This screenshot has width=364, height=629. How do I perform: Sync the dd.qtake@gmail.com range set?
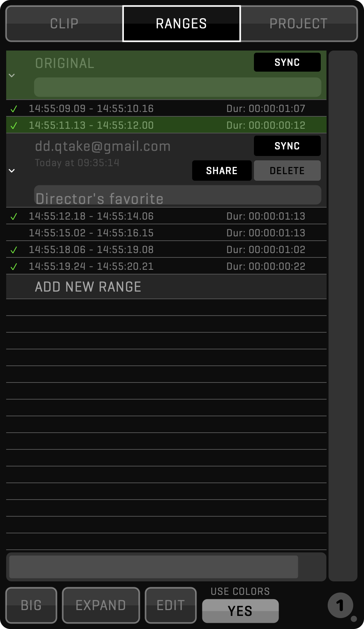tap(287, 146)
